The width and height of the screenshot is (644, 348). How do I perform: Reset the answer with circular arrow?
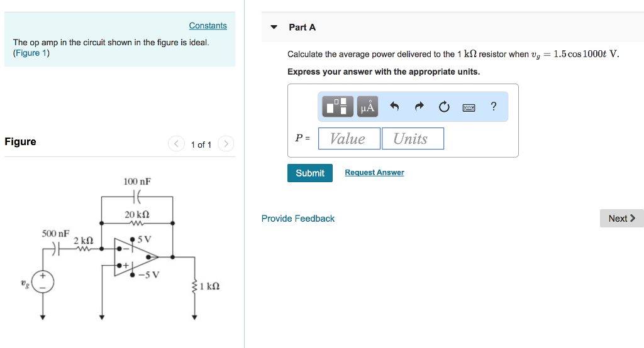444,107
